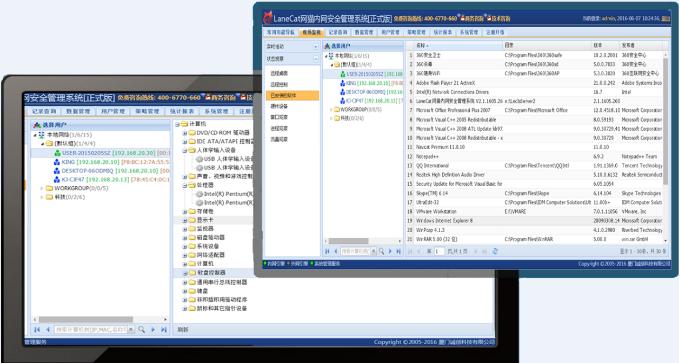Collapse the 本地网络 root node in the back window

(x=35, y=135)
